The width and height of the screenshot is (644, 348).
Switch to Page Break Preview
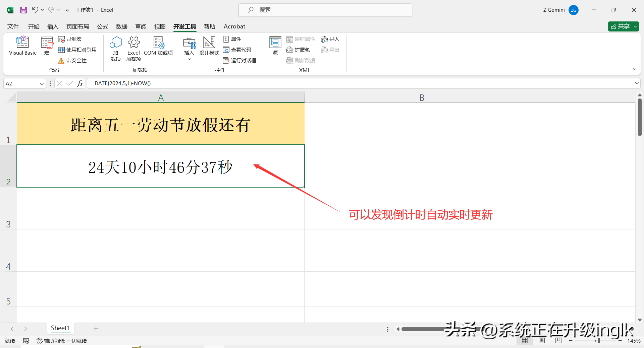click(x=558, y=341)
